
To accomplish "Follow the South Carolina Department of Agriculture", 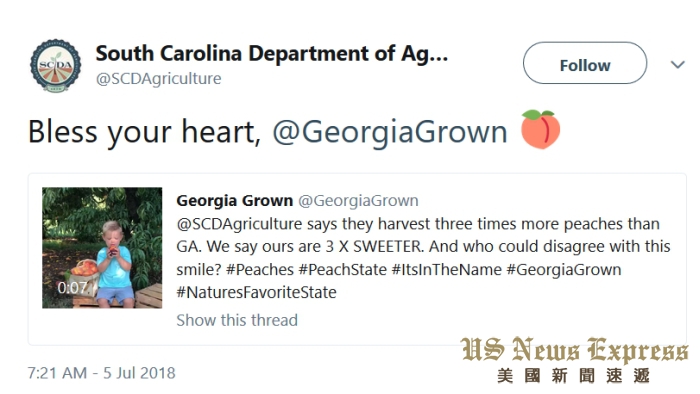I will pos(585,63).
